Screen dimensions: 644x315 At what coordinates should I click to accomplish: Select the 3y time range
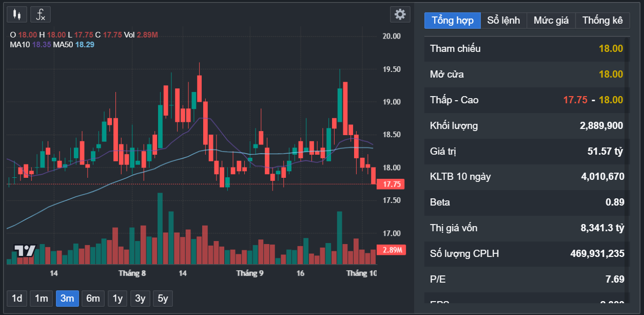tap(140, 299)
